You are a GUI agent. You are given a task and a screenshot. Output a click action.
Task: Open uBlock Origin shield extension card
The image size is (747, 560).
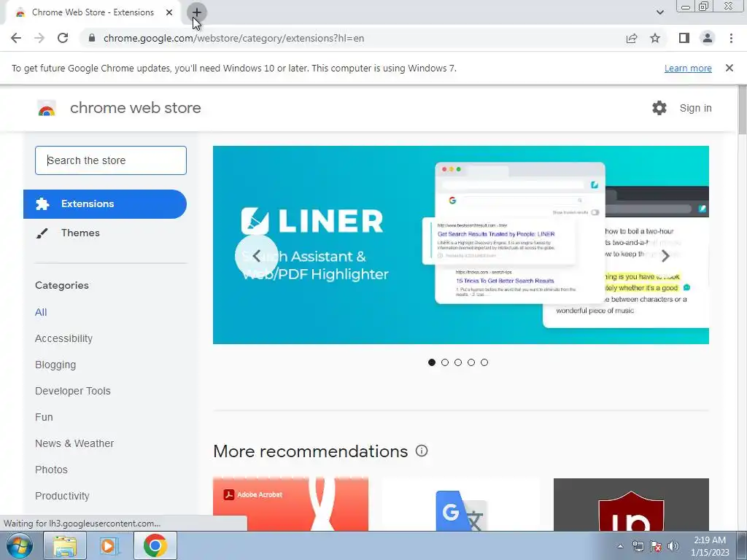pos(631,505)
